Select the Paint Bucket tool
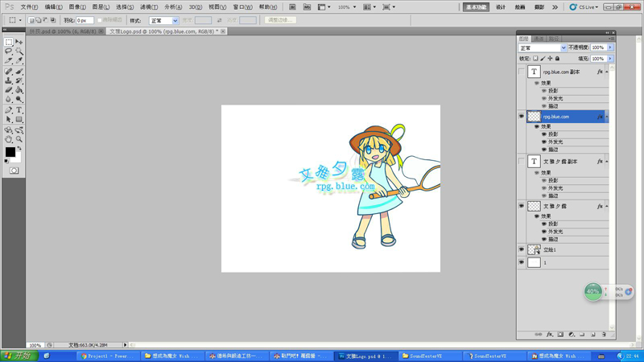Viewport: 644px width, 362px height. 19,90
